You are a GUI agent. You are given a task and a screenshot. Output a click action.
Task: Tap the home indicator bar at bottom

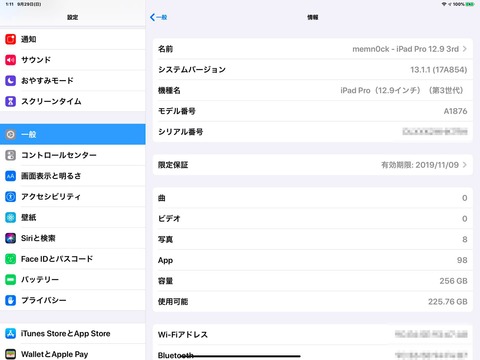click(240, 356)
